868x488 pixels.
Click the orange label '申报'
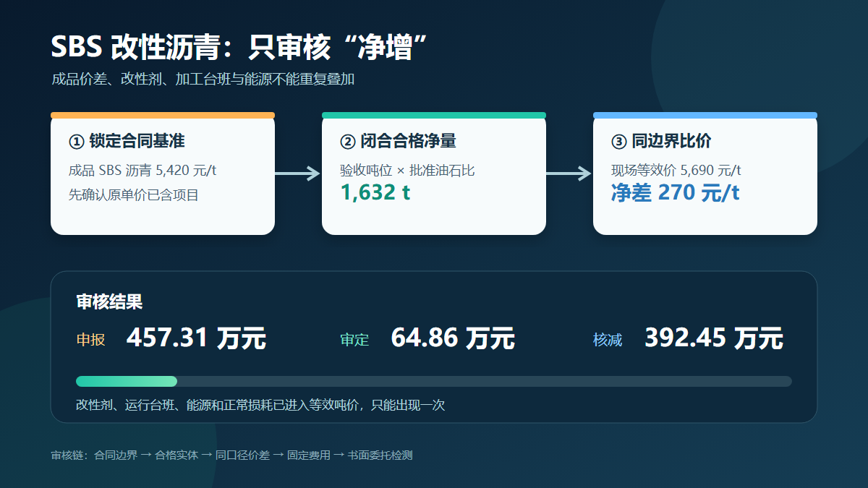[x=91, y=339]
